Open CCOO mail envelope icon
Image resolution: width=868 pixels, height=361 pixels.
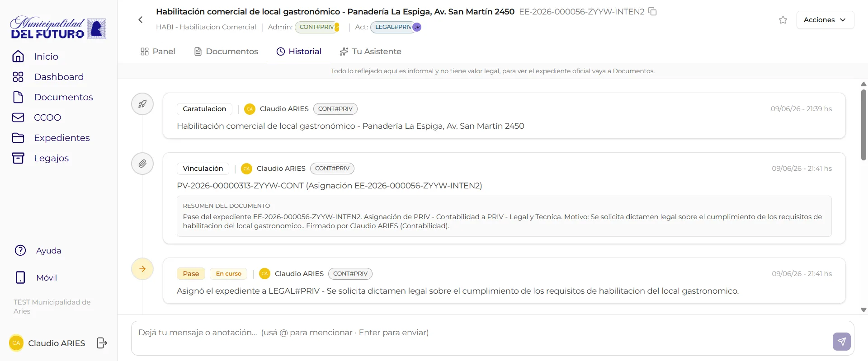(18, 117)
